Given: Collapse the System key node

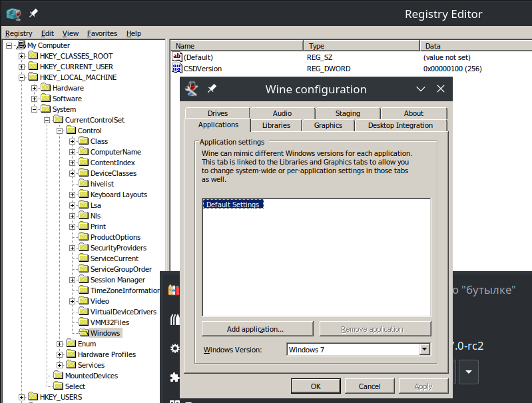Looking at the screenshot, I should tap(34, 109).
